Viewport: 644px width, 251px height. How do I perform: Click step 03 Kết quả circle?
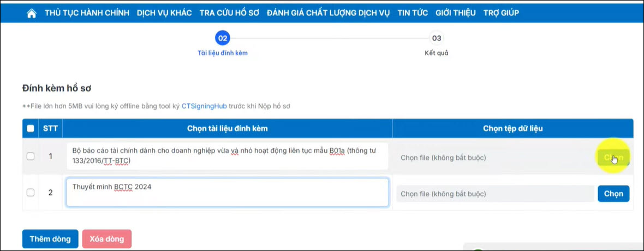coord(436,38)
